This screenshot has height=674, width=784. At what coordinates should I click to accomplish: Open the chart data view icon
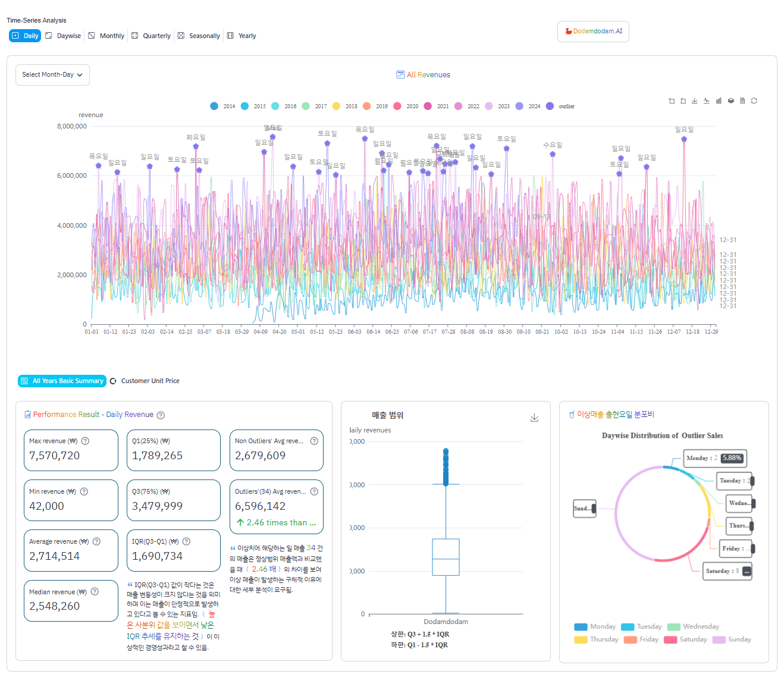click(x=742, y=101)
